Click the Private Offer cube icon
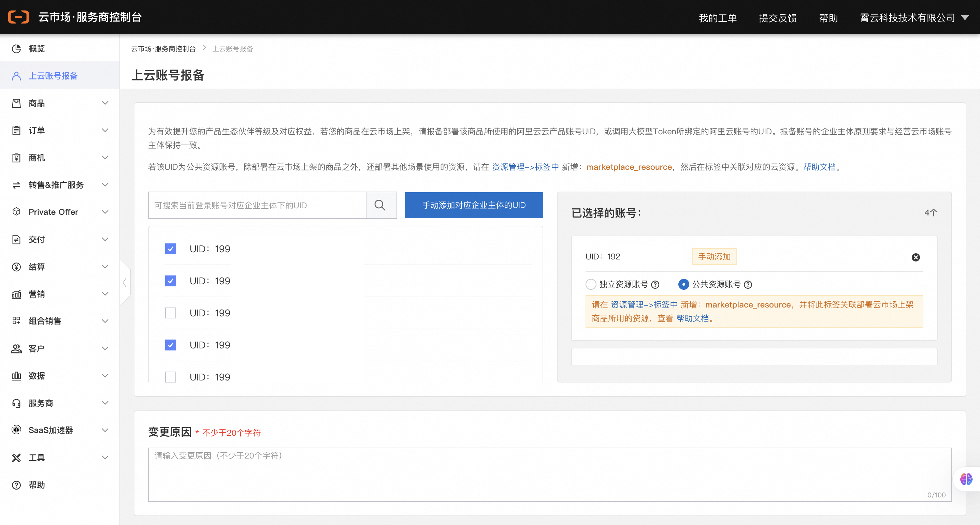This screenshot has height=525, width=980. 16,212
